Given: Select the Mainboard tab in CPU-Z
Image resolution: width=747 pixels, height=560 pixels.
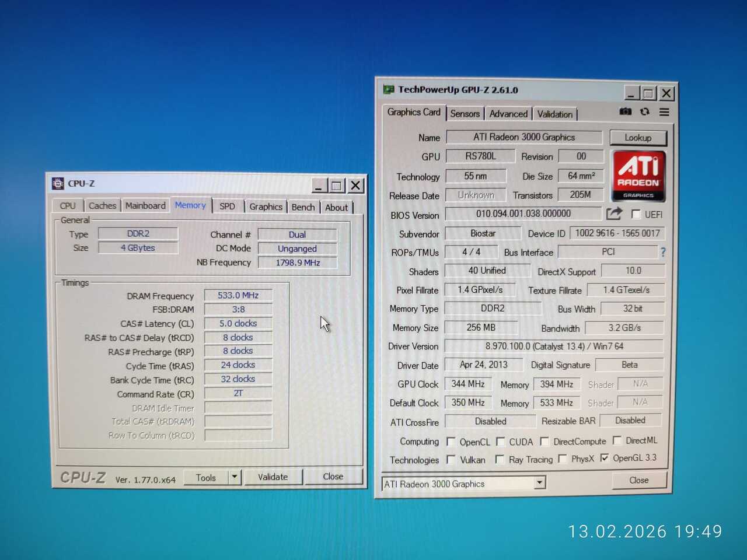Looking at the screenshot, I should (145, 205).
